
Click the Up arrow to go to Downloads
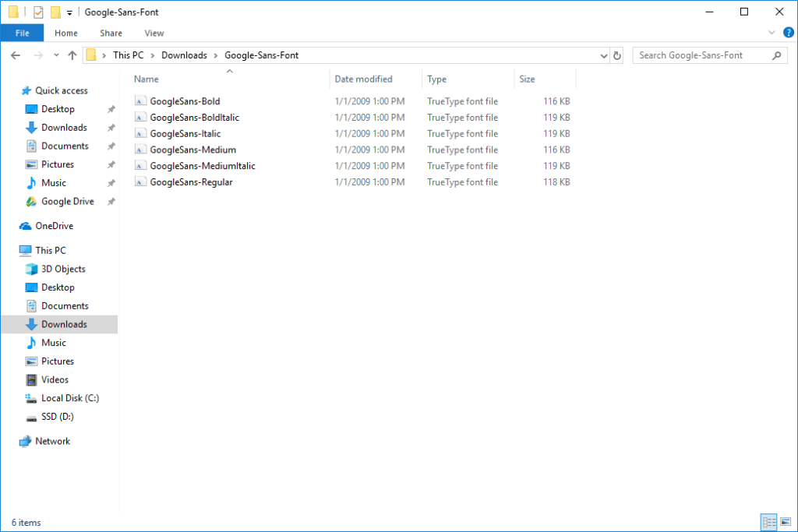72,55
